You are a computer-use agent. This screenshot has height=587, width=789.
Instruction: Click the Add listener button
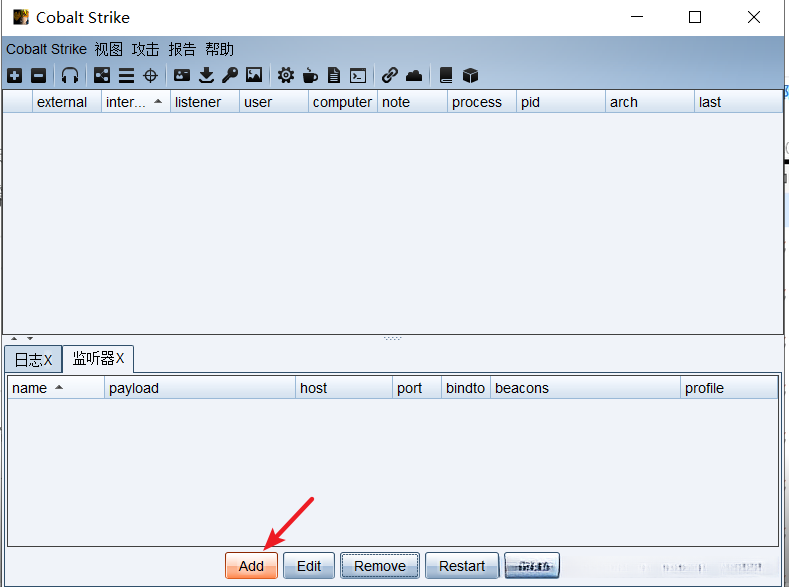coord(251,566)
